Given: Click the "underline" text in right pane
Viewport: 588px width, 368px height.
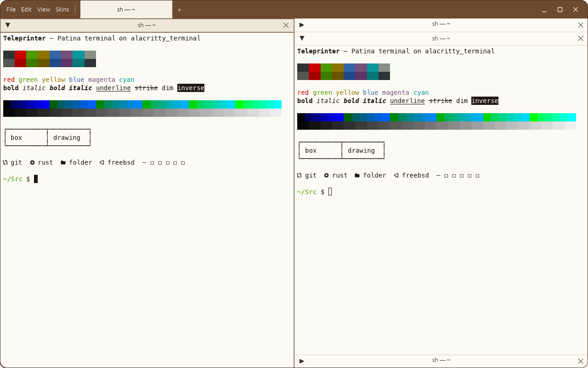Looking at the screenshot, I should pos(407,101).
